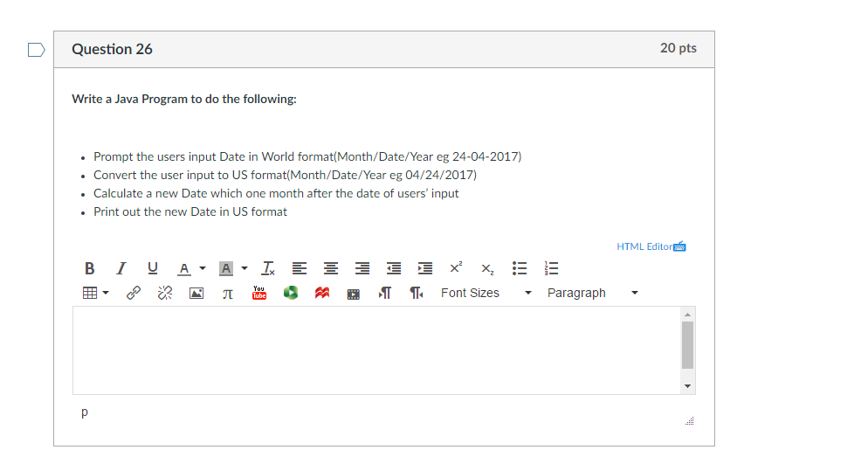Clear formatting with the Tx icon
The height and width of the screenshot is (457, 868).
[x=268, y=268]
